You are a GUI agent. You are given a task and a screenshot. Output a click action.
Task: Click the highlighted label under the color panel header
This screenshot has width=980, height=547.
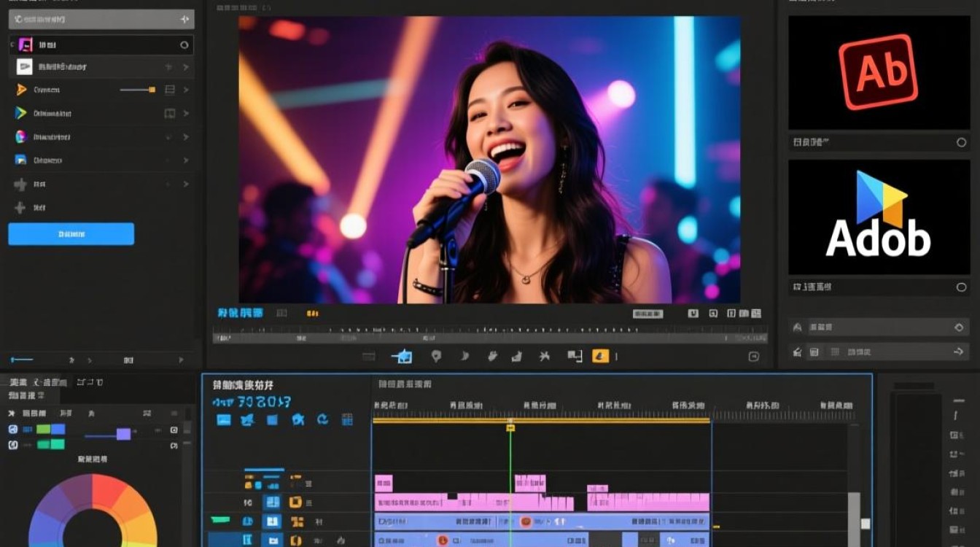(x=27, y=395)
